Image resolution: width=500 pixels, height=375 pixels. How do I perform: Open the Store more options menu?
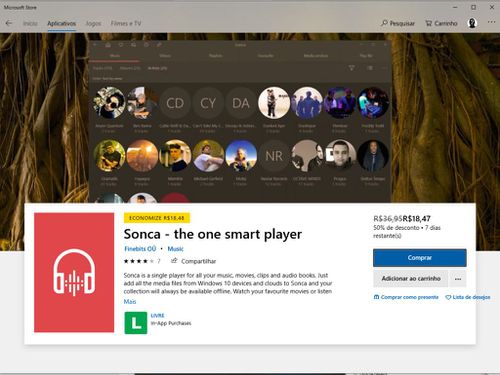491,22
